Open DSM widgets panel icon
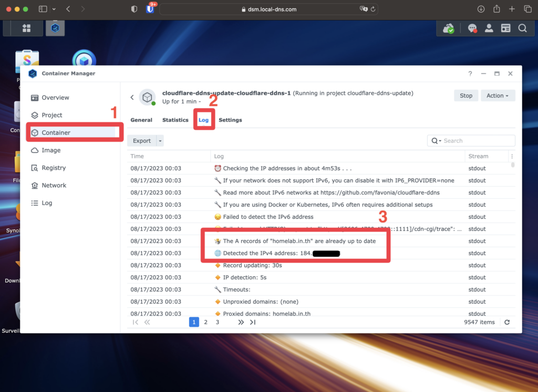 tap(505, 28)
